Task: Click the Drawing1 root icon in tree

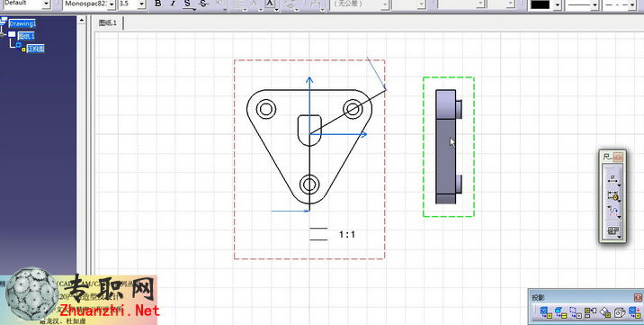Action: coord(4,22)
